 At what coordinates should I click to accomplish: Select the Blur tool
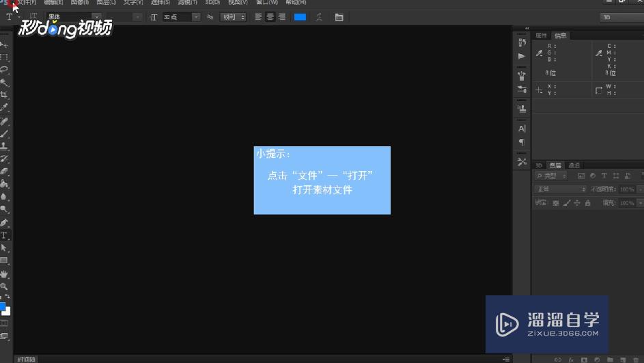(x=3, y=196)
